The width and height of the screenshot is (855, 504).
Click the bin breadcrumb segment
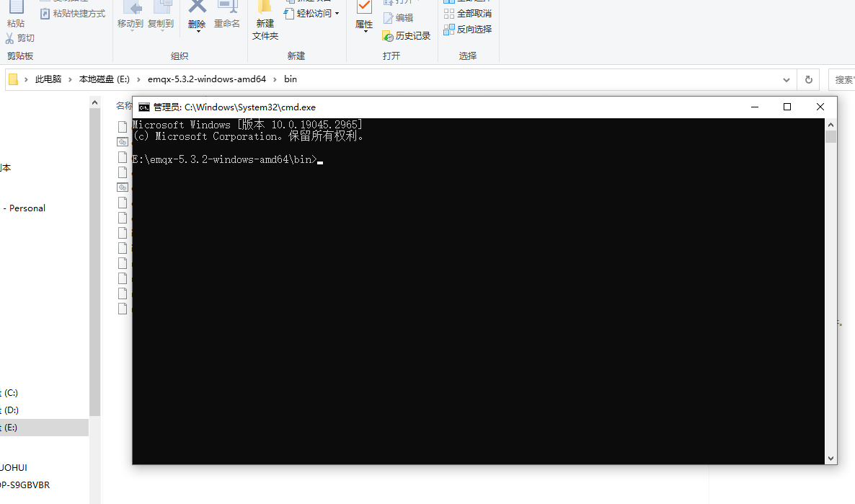coord(291,79)
